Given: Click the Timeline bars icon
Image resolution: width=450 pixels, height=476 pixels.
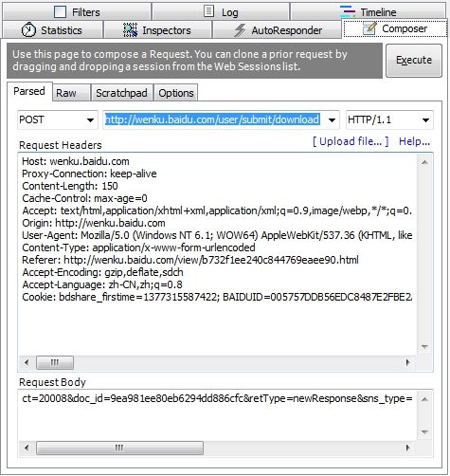Looking at the screenshot, I should 348,11.
